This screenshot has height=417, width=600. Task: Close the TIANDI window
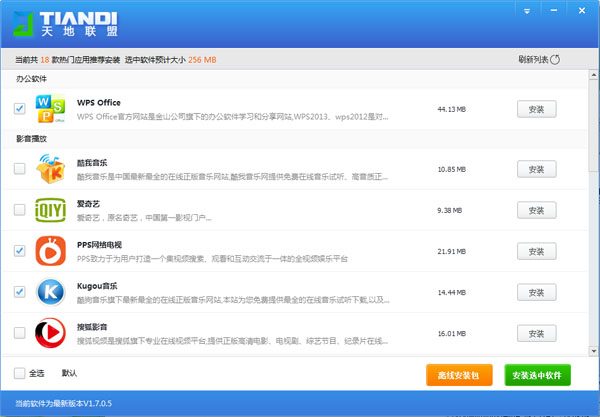click(x=582, y=10)
